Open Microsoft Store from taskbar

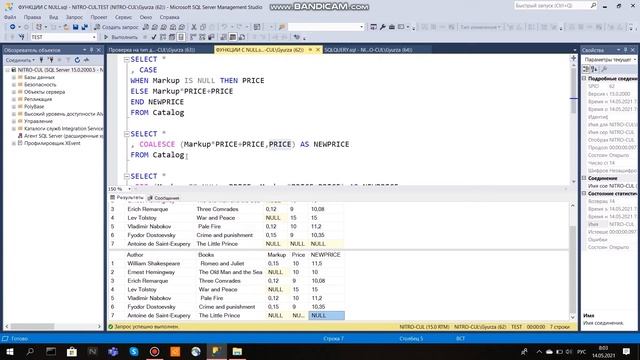click(x=72, y=351)
